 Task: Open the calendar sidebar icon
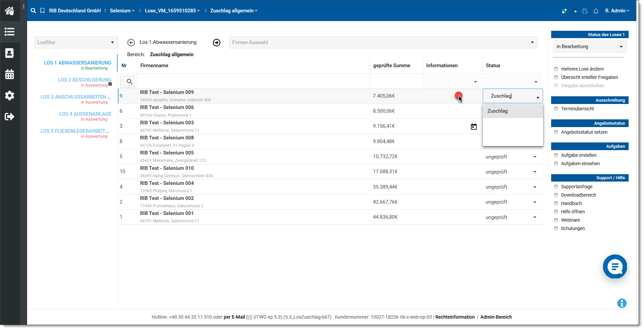pyautogui.click(x=9, y=74)
